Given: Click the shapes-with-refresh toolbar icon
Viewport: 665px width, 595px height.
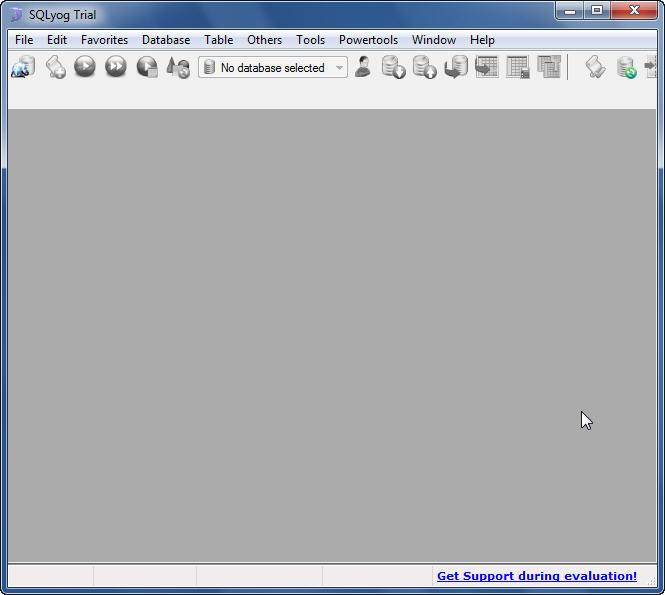Looking at the screenshot, I should 178,67.
